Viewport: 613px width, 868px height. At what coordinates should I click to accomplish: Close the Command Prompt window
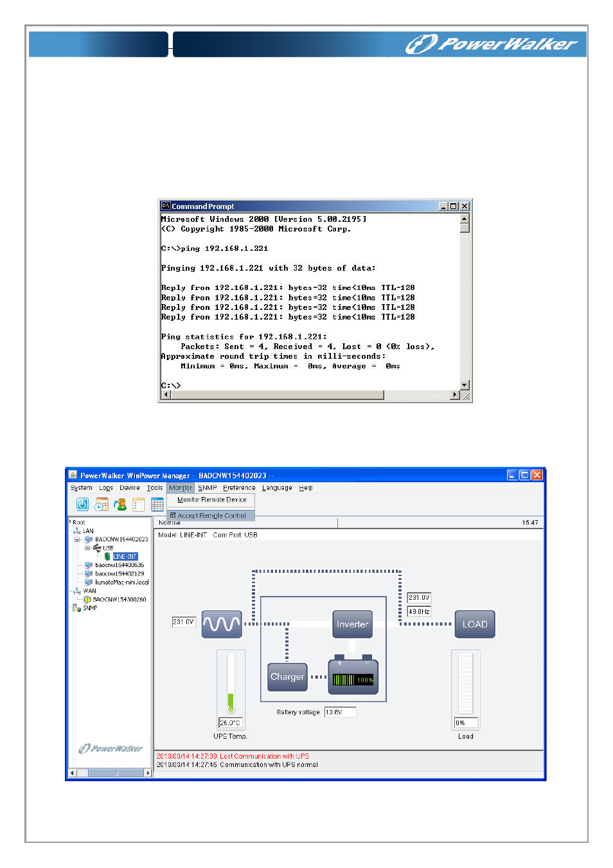tap(465, 206)
